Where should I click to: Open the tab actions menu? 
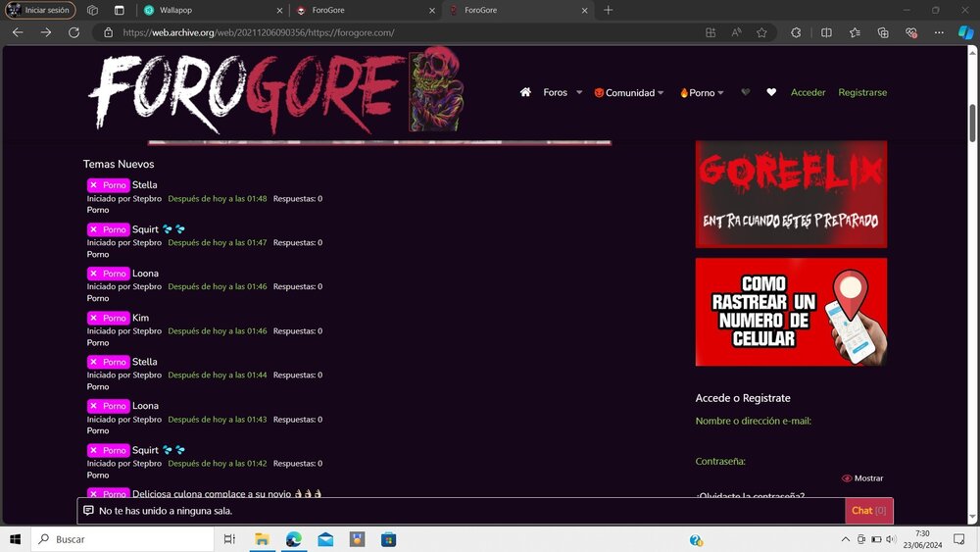pos(120,10)
